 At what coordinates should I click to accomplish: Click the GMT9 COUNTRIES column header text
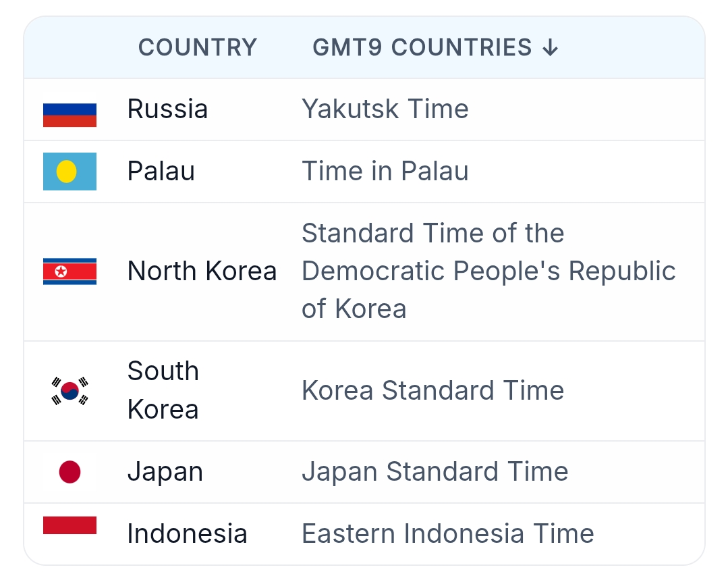coord(422,48)
